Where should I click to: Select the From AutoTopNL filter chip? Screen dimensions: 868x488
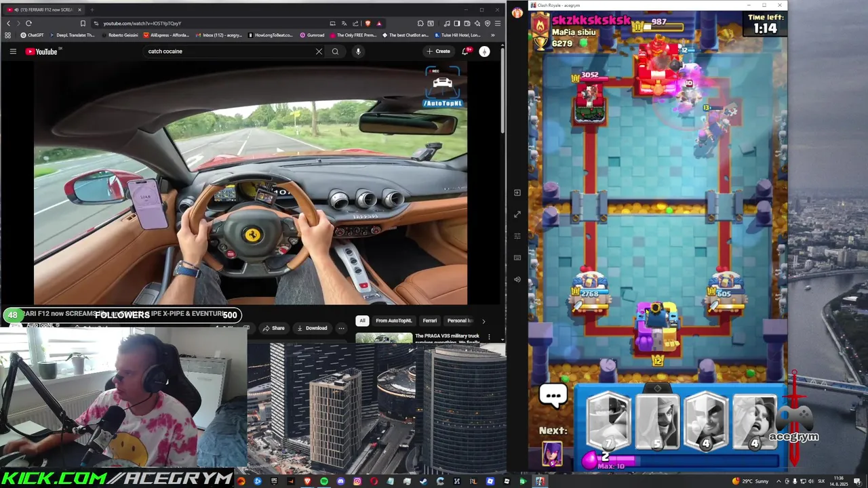coord(394,321)
